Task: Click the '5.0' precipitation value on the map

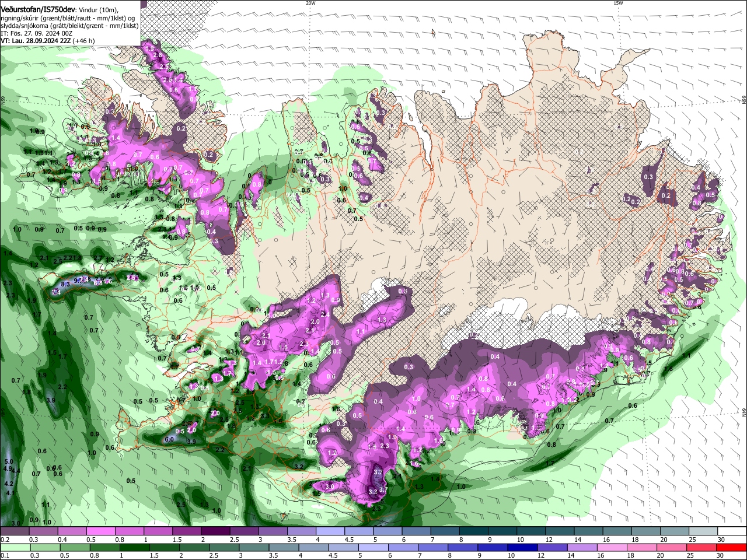Action: [x=8, y=461]
